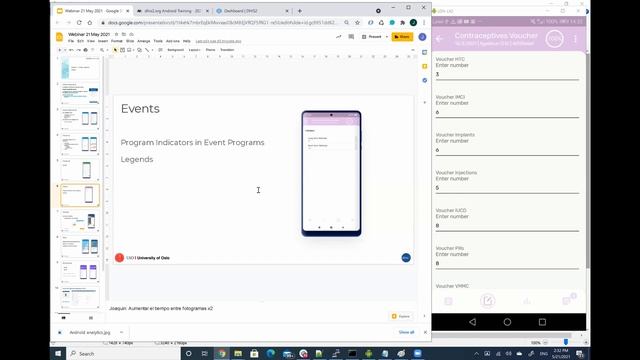Open the Chrome home page
Image resolution: width=640 pixels, height=360 pixels.
[x=90, y=23]
